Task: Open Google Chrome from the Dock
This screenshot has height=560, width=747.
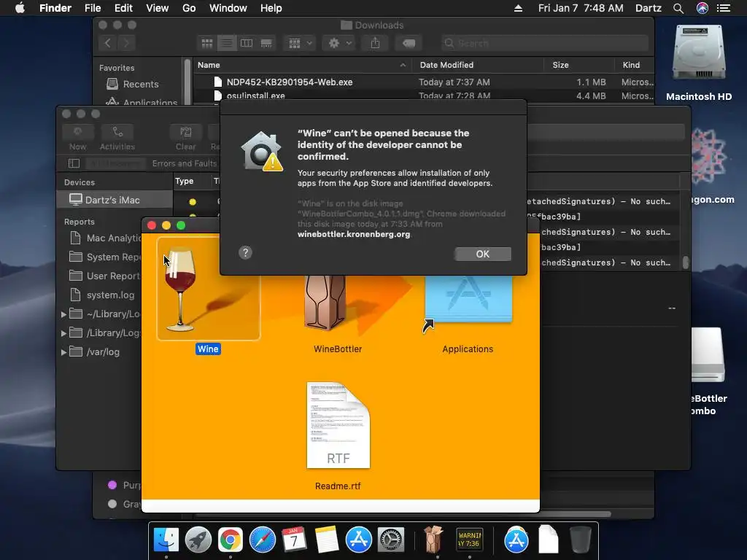Action: (x=230, y=540)
